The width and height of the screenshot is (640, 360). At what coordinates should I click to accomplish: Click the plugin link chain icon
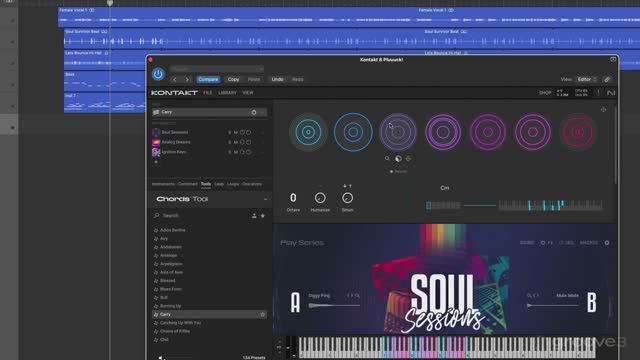607,80
